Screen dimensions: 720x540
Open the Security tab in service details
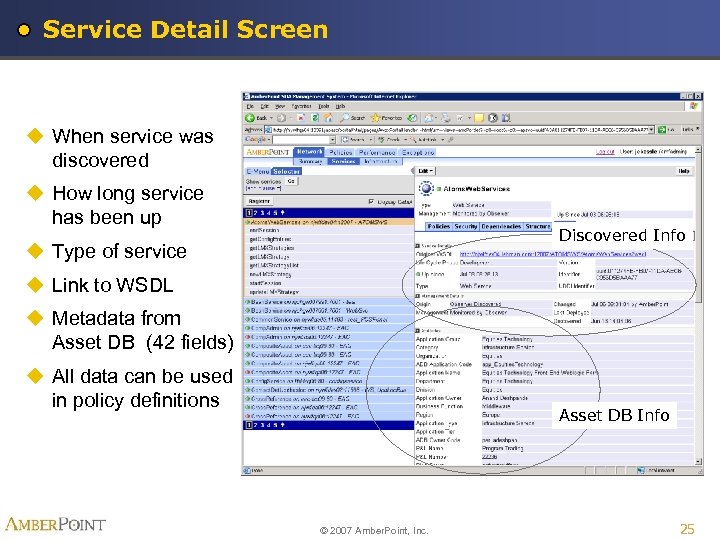pyautogui.click(x=466, y=226)
